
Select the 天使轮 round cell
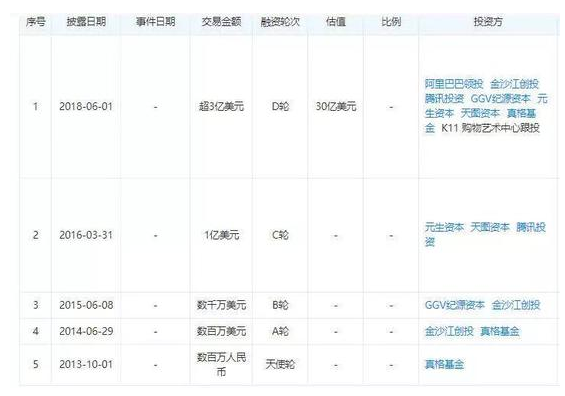pyautogui.click(x=280, y=364)
